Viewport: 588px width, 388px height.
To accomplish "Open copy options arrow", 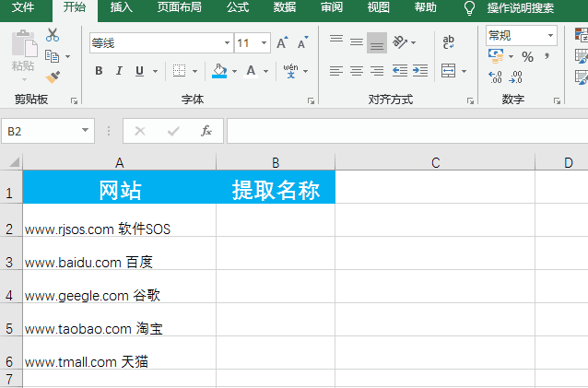I will point(68,56).
